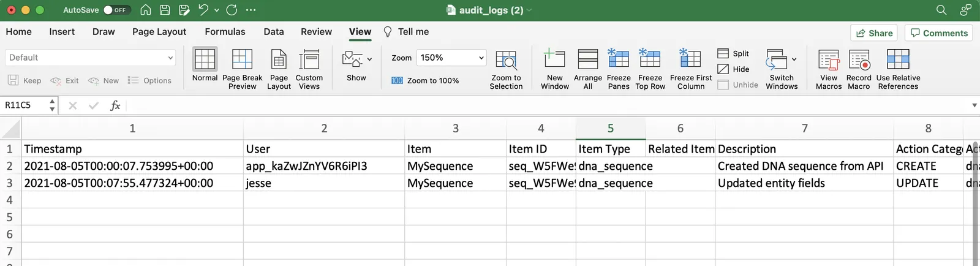Screen dimensions: 980x266
Task: Click the Search magnifier icon
Action: [x=941, y=10]
